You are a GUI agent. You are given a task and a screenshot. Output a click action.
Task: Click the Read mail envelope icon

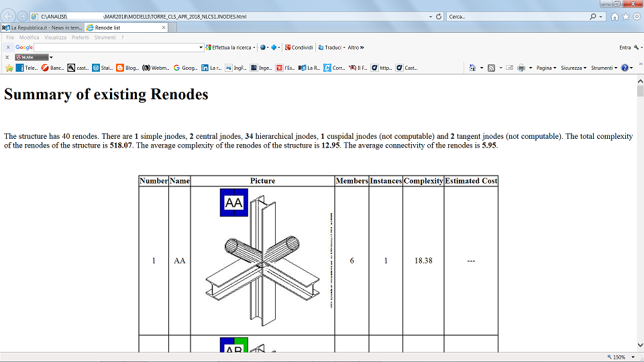pyautogui.click(x=509, y=68)
